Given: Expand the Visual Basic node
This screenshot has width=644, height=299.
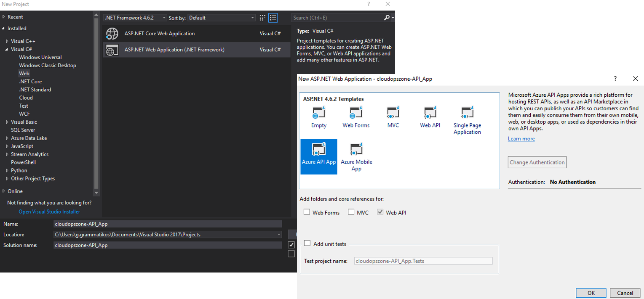Looking at the screenshot, I should coord(7,122).
